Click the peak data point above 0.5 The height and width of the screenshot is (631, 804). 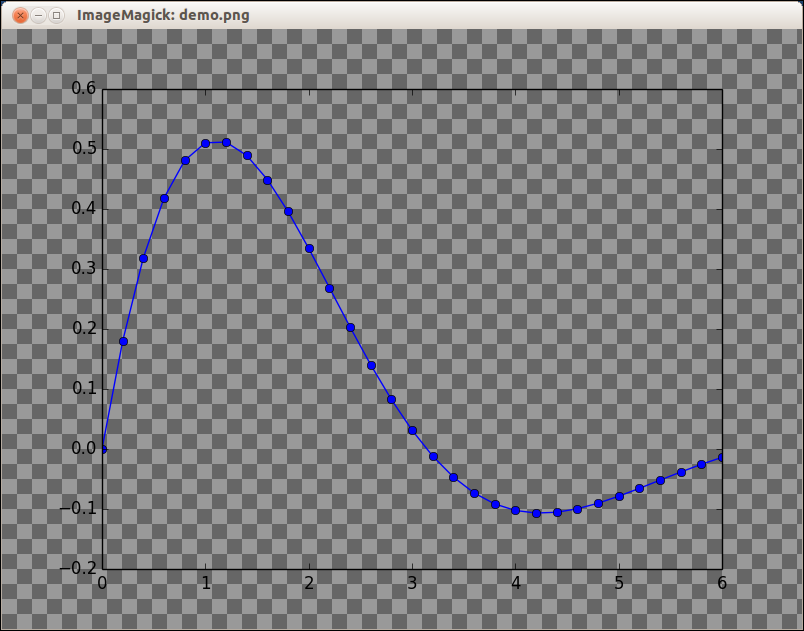[226, 143]
